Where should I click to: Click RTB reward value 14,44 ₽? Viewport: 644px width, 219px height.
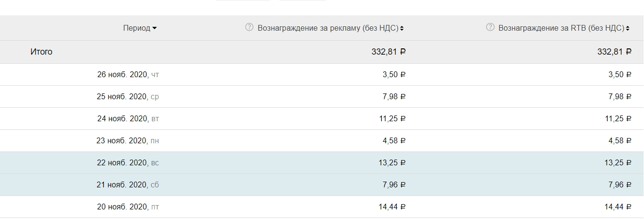click(618, 207)
